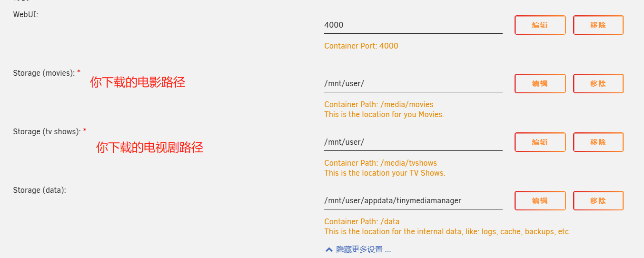Click the Container Port: 4000 description text
This screenshot has width=644, height=258.
[361, 46]
